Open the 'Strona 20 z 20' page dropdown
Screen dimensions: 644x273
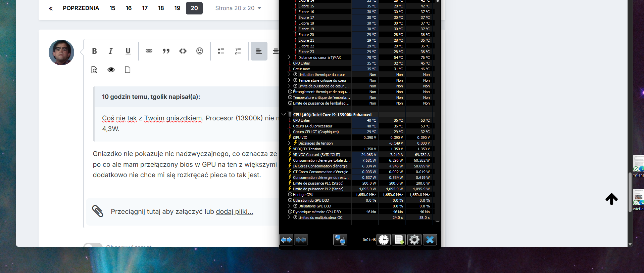[238, 8]
